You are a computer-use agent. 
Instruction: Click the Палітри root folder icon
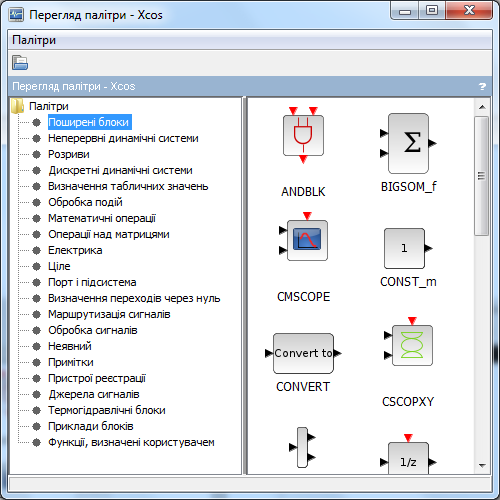point(17,106)
